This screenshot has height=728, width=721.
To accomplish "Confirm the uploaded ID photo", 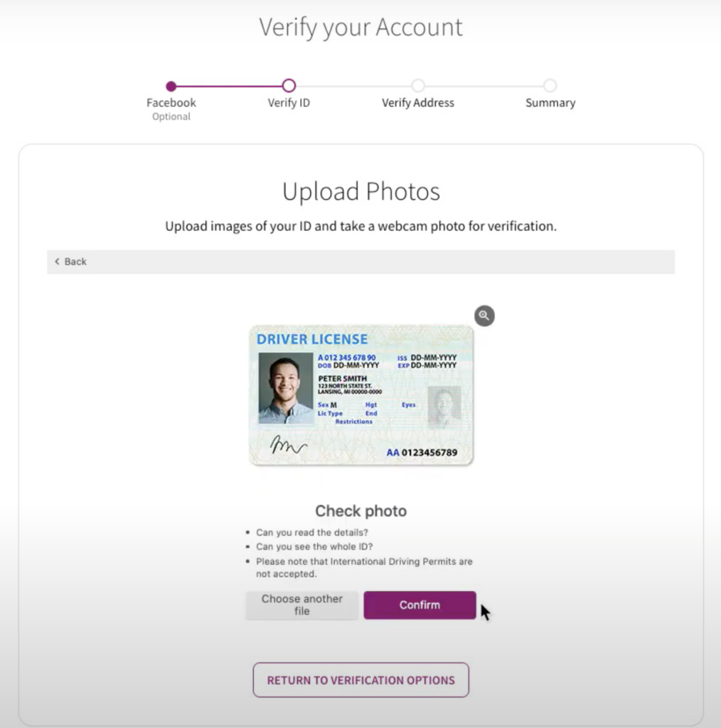I will tap(420, 605).
